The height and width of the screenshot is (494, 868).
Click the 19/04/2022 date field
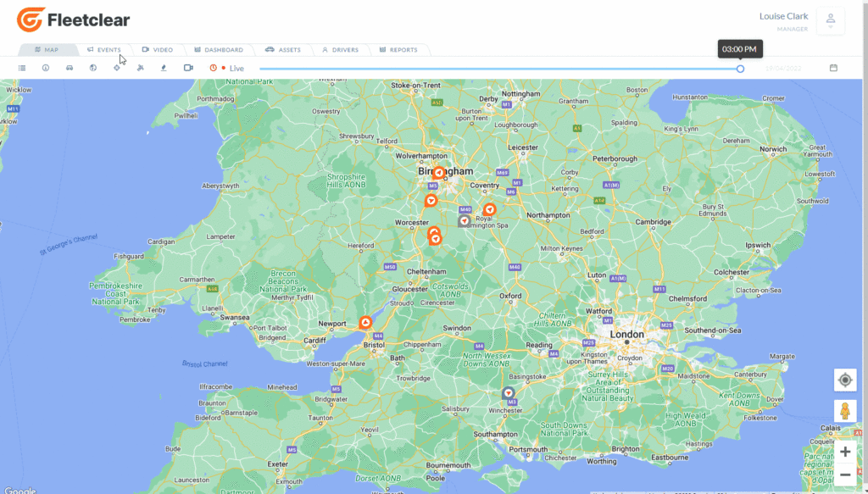click(x=782, y=68)
